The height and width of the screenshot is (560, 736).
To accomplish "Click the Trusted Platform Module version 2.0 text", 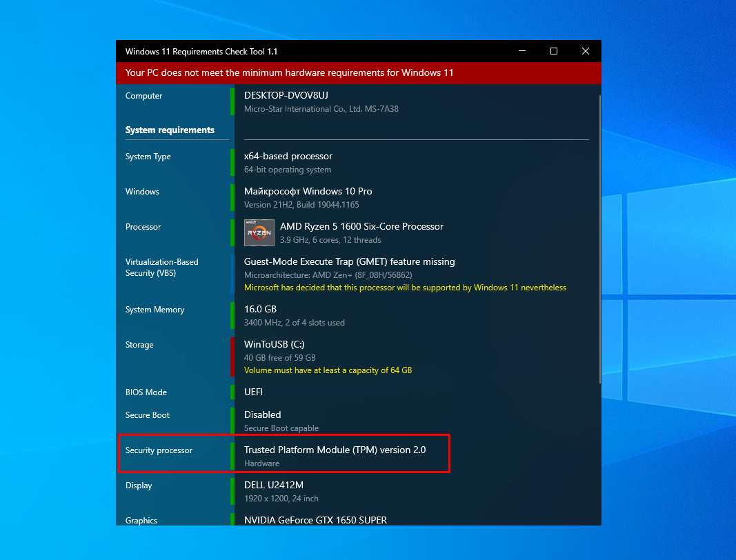I will point(335,450).
